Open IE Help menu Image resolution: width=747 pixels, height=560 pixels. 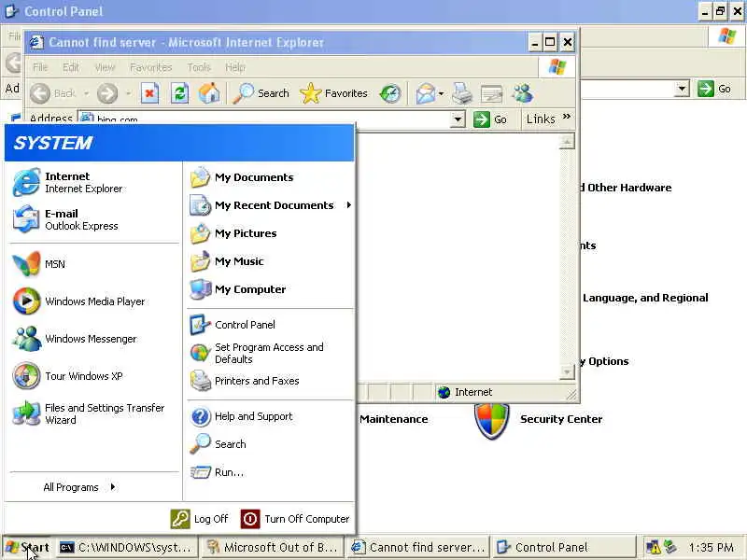pyautogui.click(x=235, y=67)
